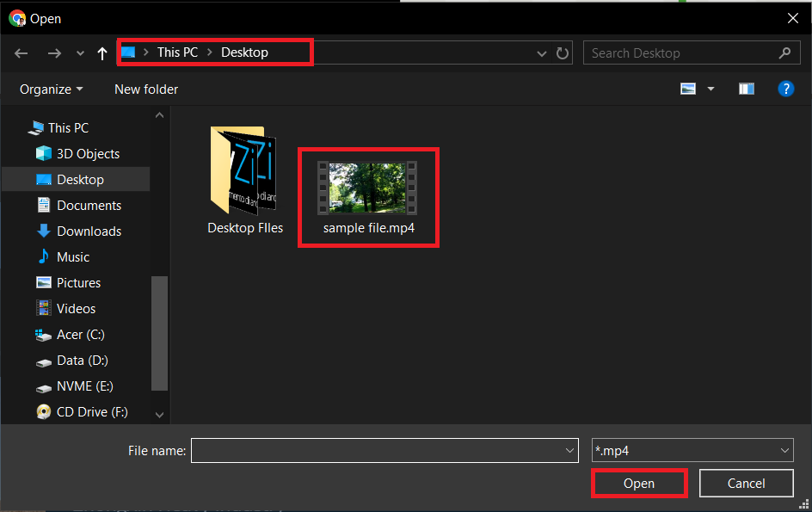Screen dimensions: 812x512
Task: Refresh the Desktop folder view
Action: point(563,52)
